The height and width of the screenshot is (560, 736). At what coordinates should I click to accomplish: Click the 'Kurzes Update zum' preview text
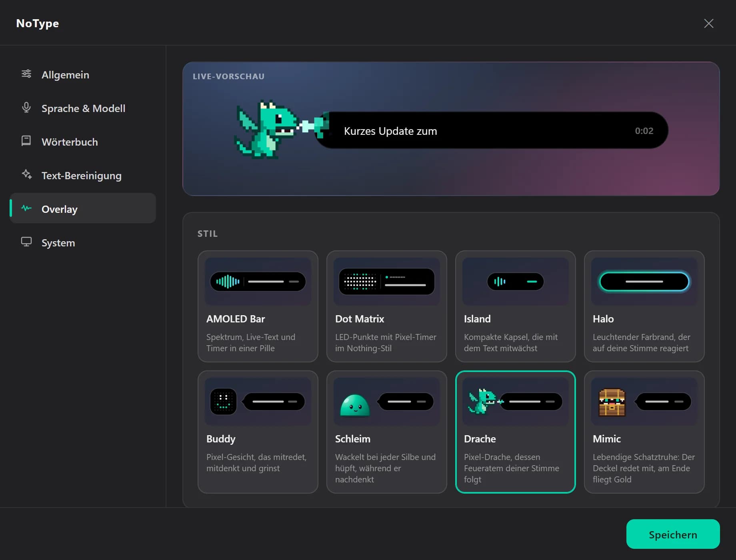(390, 131)
